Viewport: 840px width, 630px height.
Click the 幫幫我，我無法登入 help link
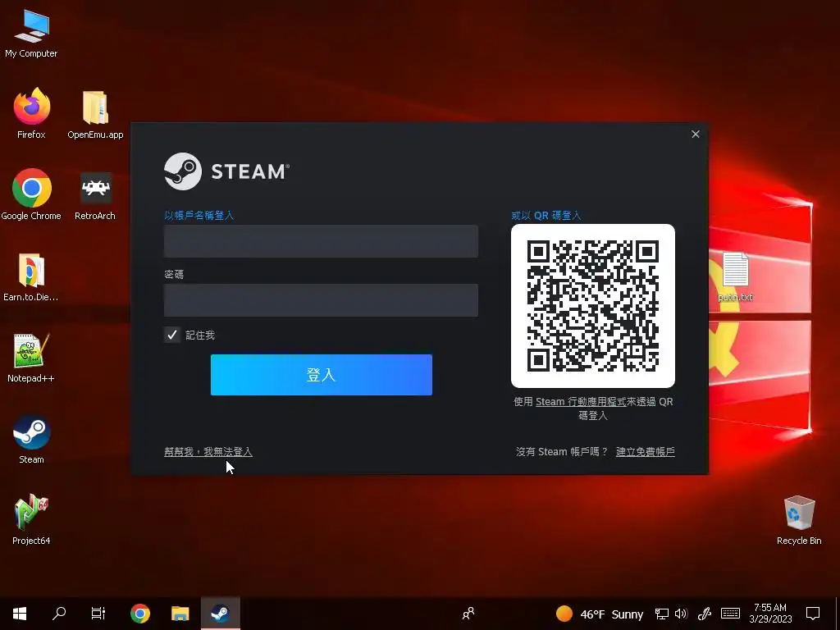pyautogui.click(x=208, y=452)
